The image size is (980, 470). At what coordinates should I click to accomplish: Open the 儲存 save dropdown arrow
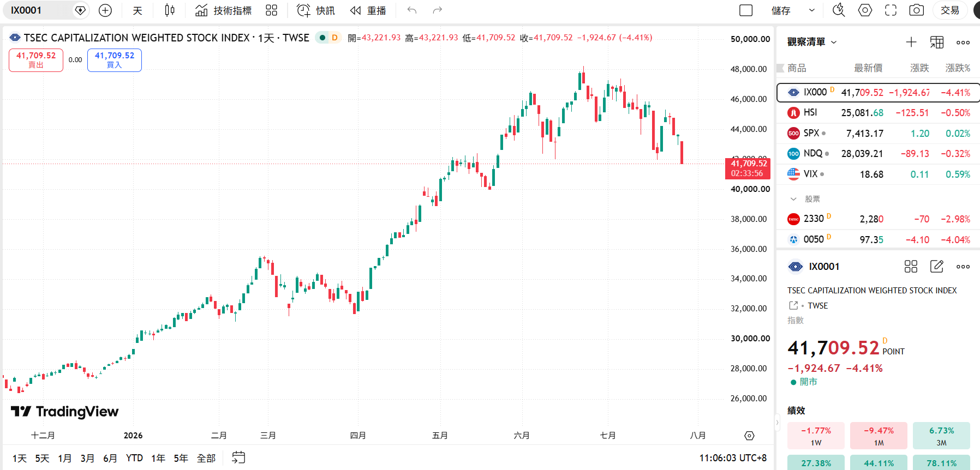(x=811, y=10)
